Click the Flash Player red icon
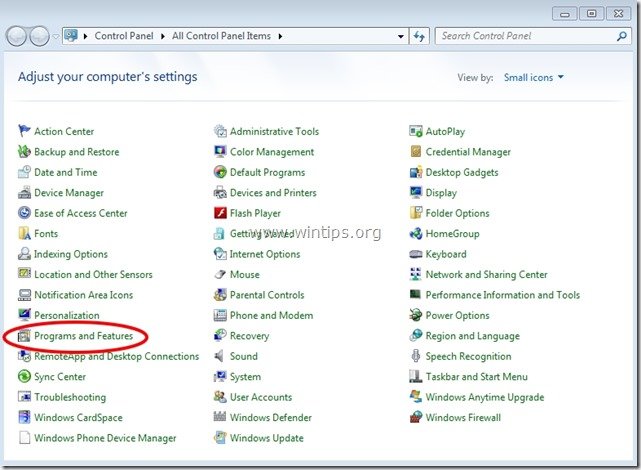This screenshot has height=470, width=641. pos(220,213)
